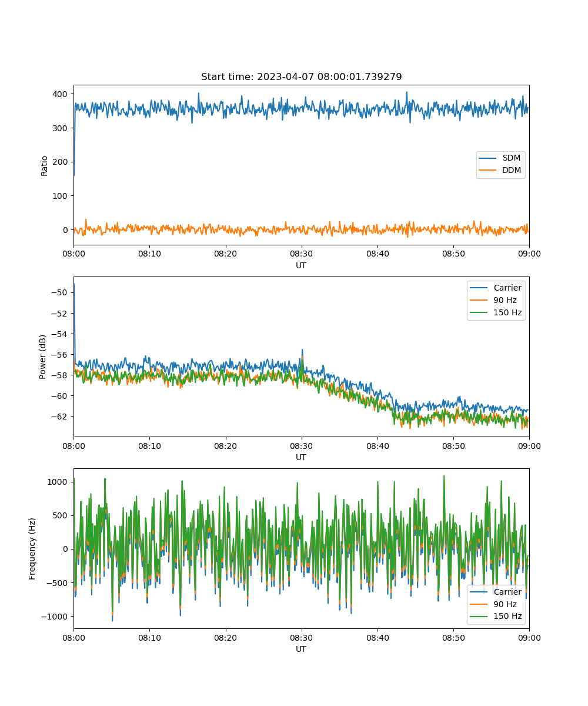Click the orange DDM line sample in the legend
This screenshot has width=588, height=706.
(x=489, y=171)
